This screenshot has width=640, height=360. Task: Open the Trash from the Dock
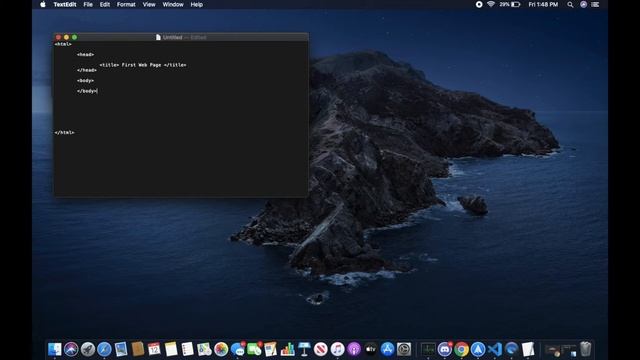(x=586, y=349)
